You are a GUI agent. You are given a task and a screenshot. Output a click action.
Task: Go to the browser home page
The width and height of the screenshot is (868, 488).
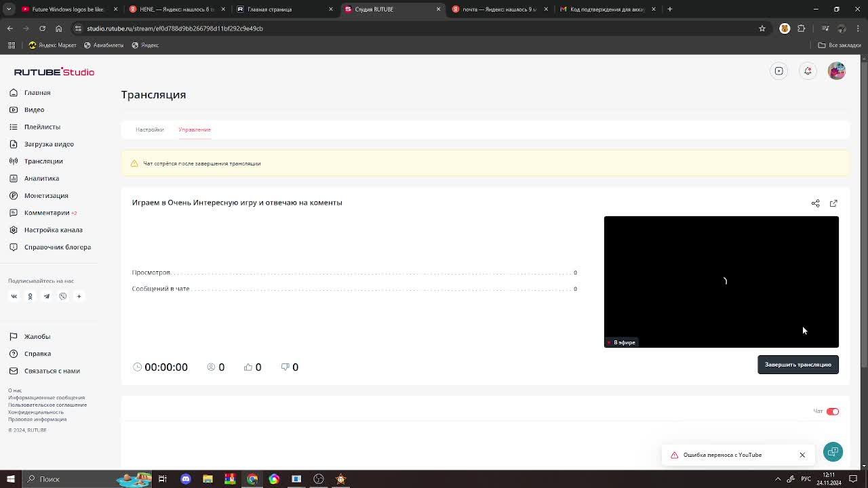58,28
